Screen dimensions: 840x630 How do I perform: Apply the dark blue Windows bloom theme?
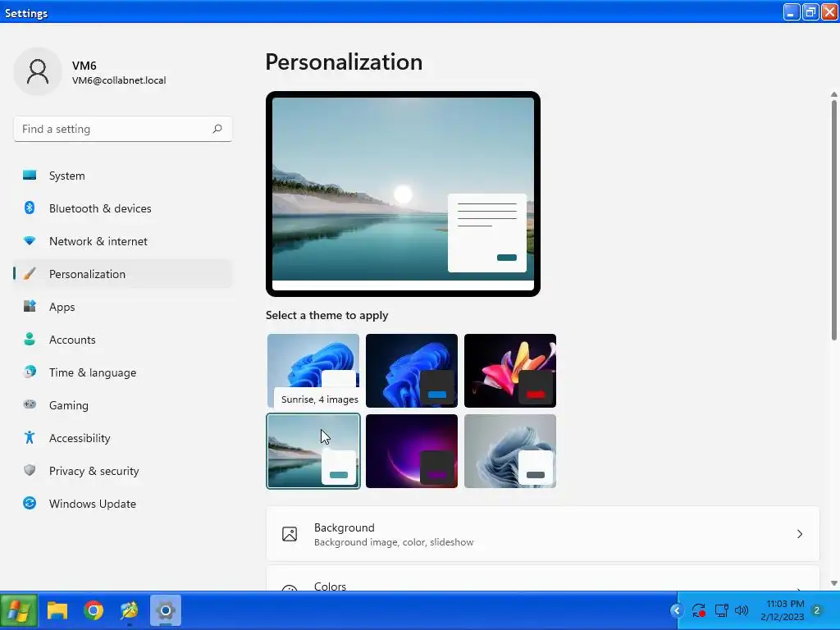[x=412, y=371]
